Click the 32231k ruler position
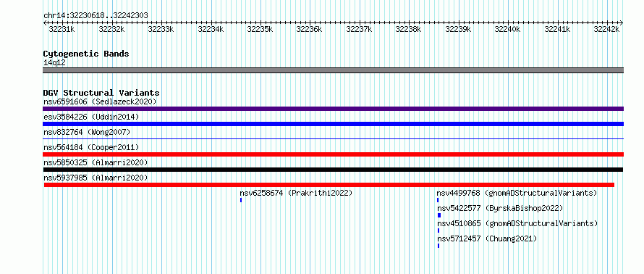The width and height of the screenshot is (644, 274). [x=62, y=29]
